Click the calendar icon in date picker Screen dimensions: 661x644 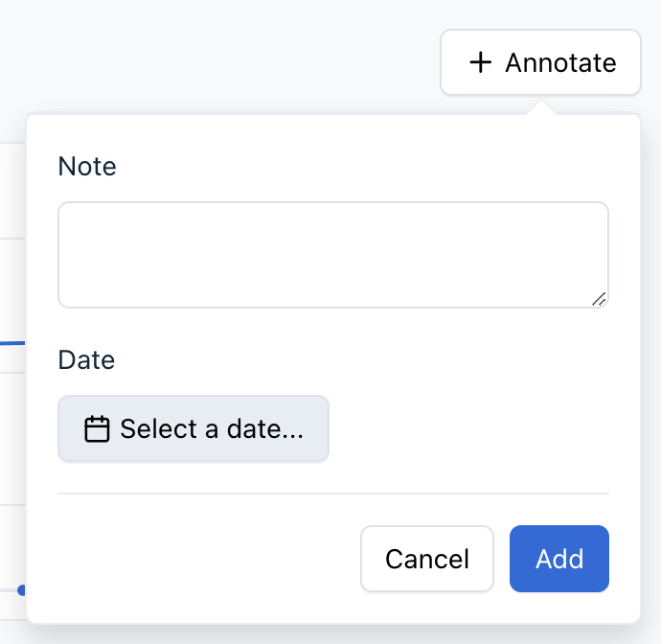click(x=97, y=428)
